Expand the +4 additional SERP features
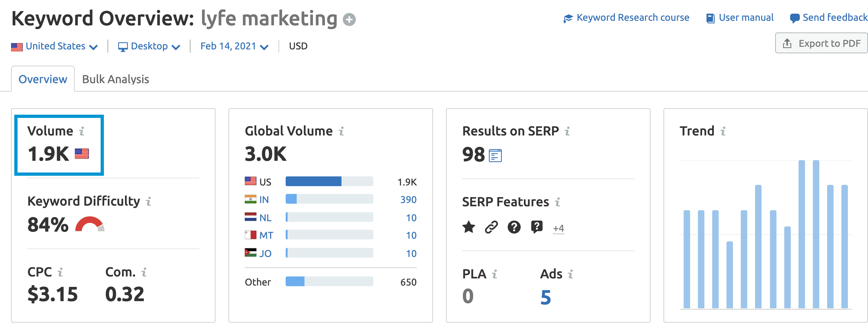 coord(558,228)
